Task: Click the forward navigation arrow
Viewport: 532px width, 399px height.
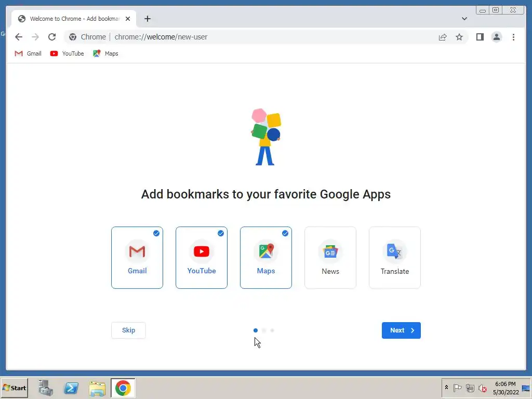Action: (x=35, y=37)
